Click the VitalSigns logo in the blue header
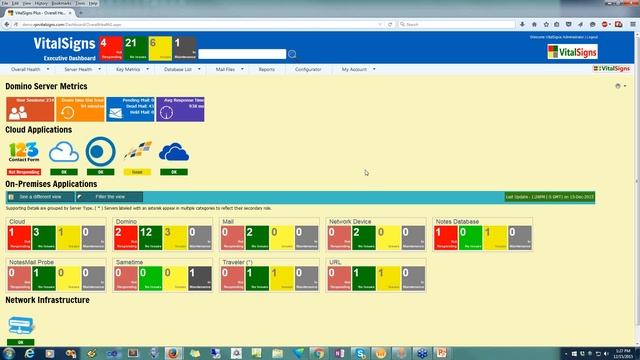The image size is (640, 360). (x=572, y=52)
